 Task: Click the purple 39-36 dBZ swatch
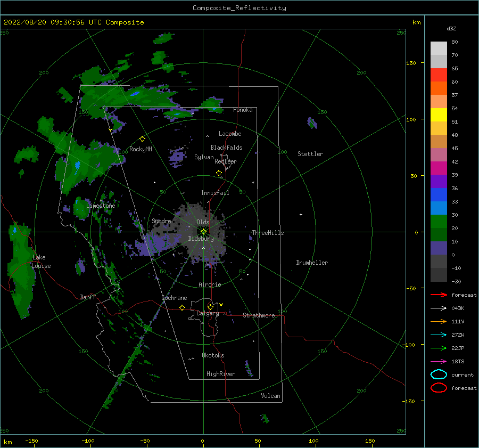pos(439,181)
